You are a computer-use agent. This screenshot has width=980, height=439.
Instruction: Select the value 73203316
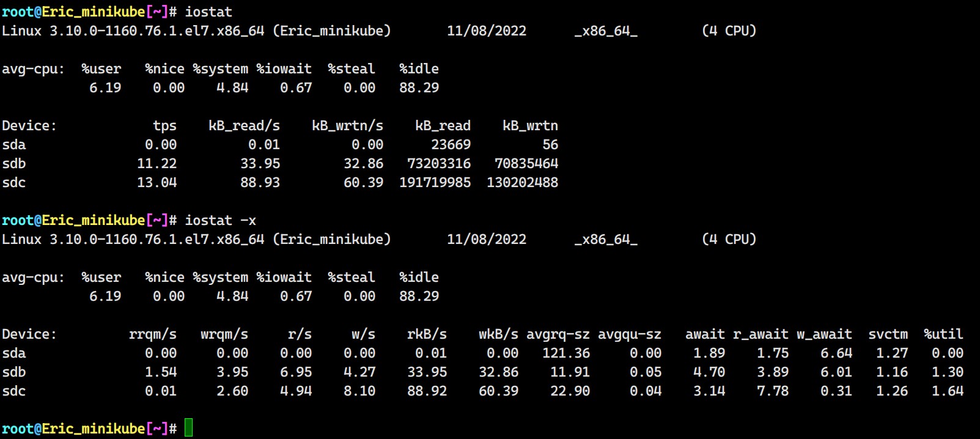tap(439, 164)
